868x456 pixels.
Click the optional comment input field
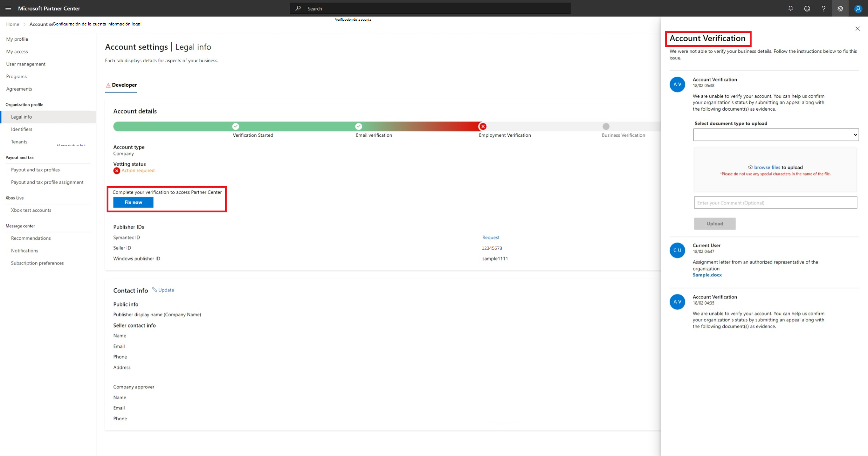(x=775, y=203)
